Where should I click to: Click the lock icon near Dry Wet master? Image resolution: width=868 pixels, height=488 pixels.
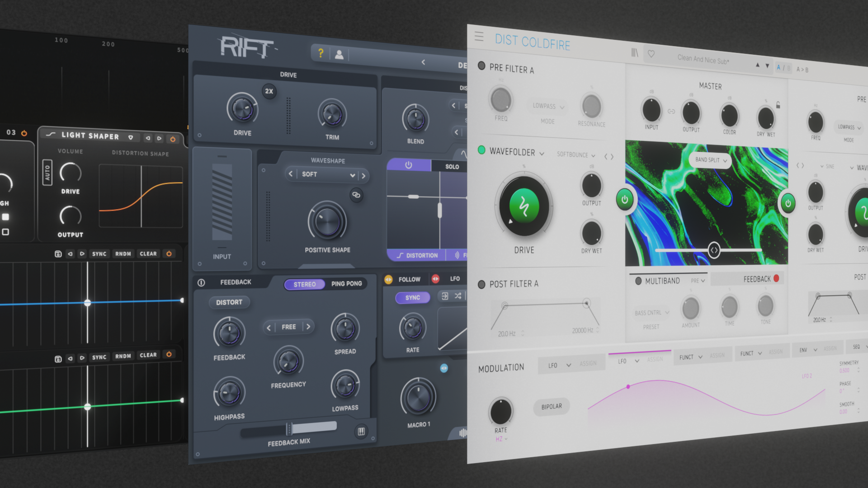coord(778,105)
